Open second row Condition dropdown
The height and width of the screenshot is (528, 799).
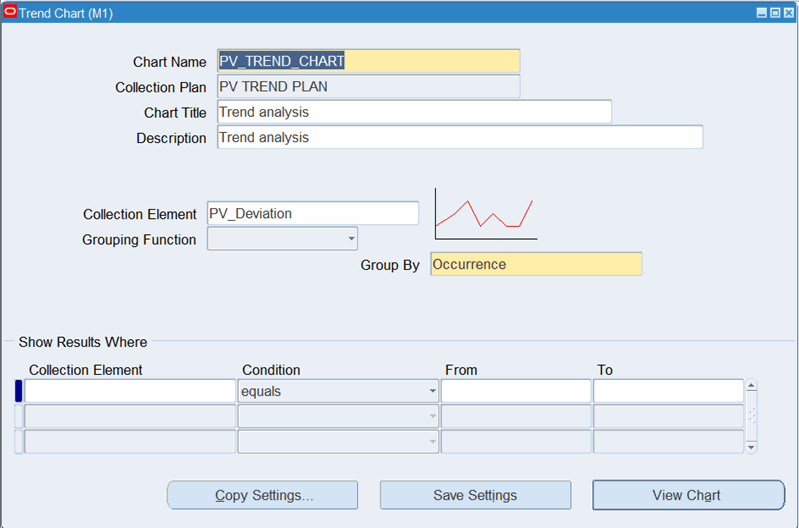coord(432,416)
